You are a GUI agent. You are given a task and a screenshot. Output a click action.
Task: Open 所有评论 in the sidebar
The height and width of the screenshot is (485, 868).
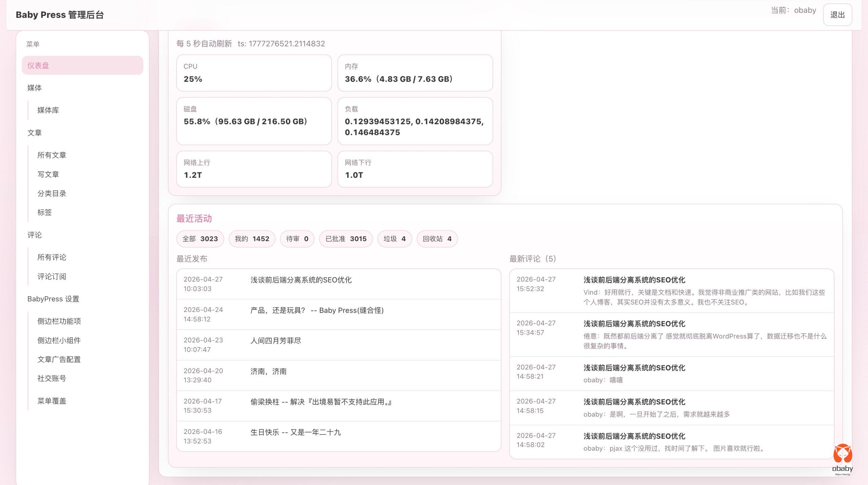coord(52,257)
